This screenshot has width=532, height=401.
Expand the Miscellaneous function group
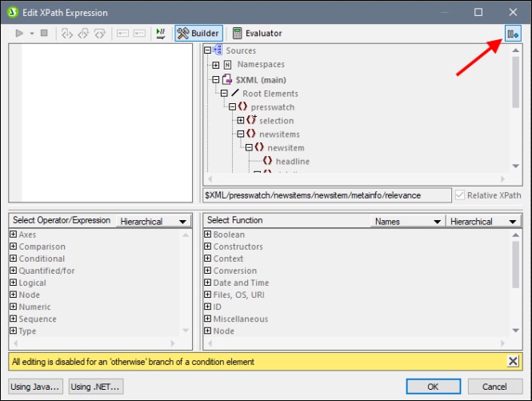[x=208, y=319]
